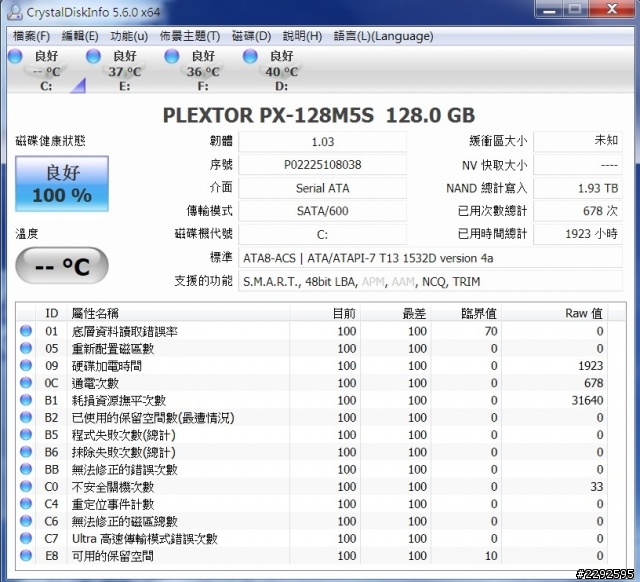Click the buffer size value 未知

(x=578, y=141)
